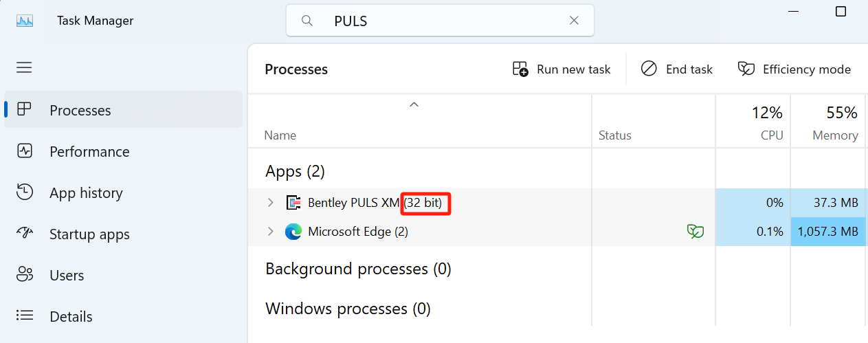Viewport: 868px width, 343px height.
Task: Click the Run new task button
Action: tap(561, 69)
